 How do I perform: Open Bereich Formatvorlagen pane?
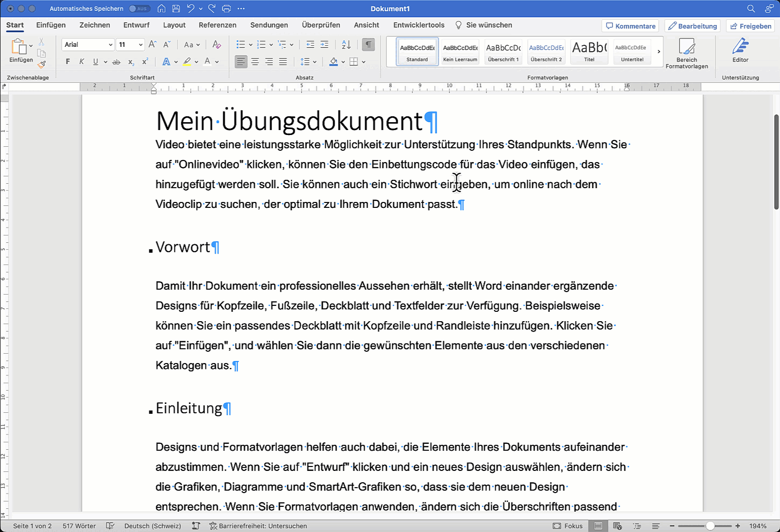point(686,53)
